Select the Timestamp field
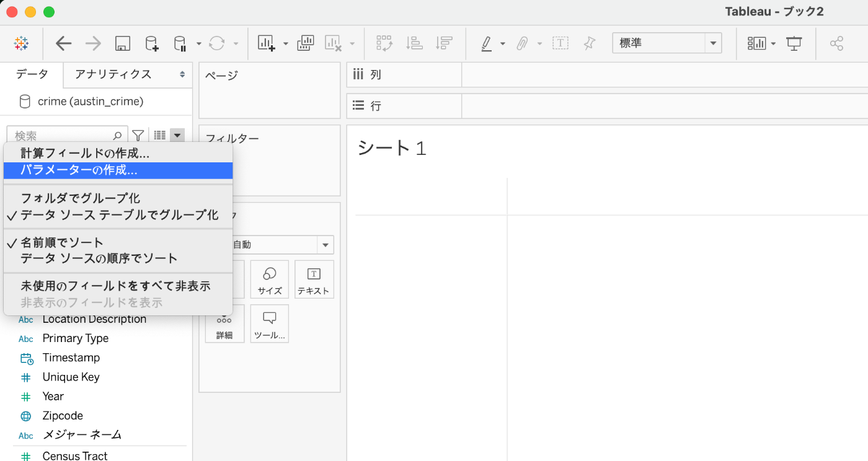The height and width of the screenshot is (461, 868). click(x=71, y=358)
